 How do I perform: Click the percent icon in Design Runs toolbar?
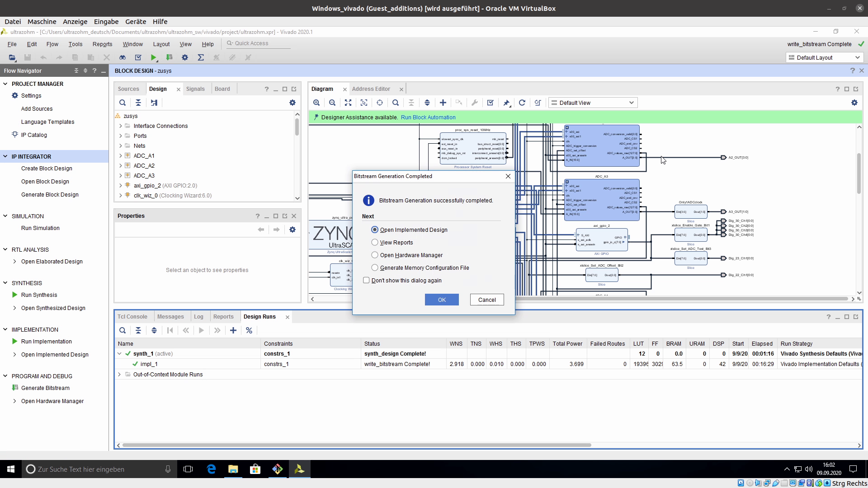(x=249, y=330)
